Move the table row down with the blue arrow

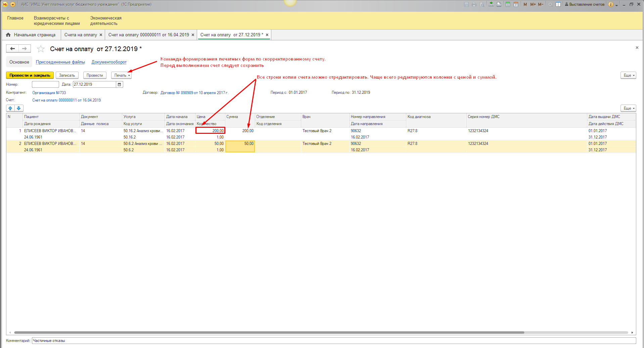[19, 108]
